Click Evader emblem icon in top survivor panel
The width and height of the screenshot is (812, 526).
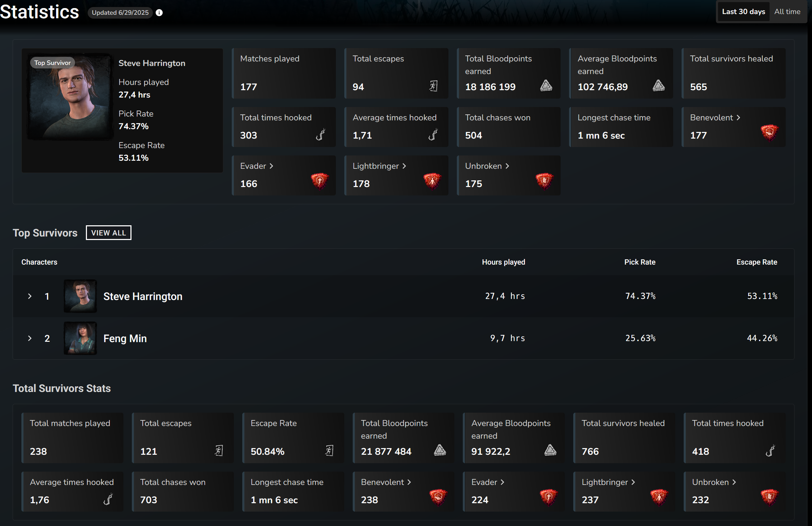coord(319,181)
